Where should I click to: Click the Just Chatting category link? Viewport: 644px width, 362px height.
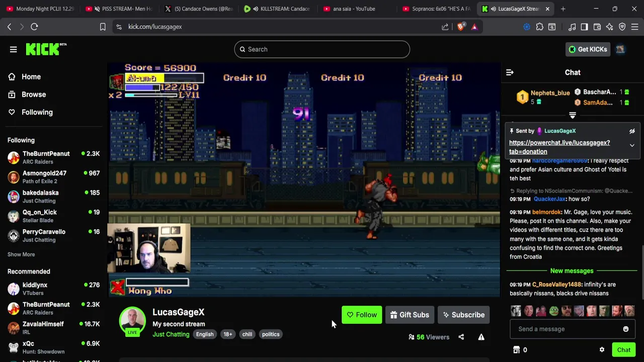click(x=171, y=334)
